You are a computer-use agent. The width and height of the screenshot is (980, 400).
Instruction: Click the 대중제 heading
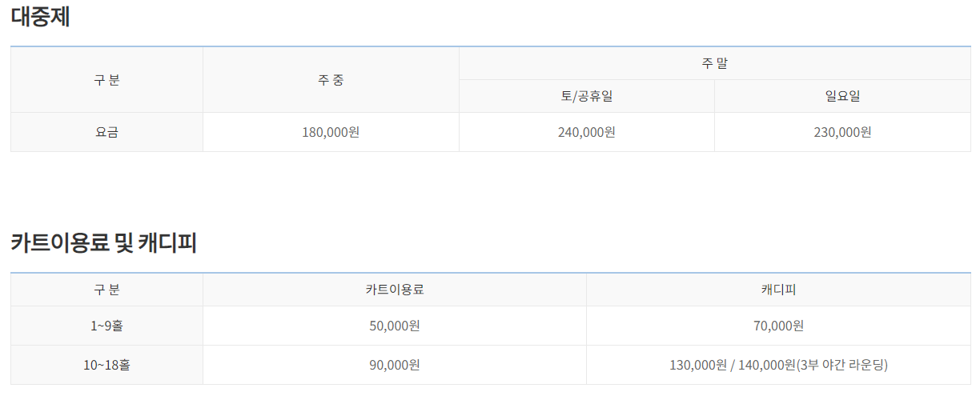tap(40, 17)
